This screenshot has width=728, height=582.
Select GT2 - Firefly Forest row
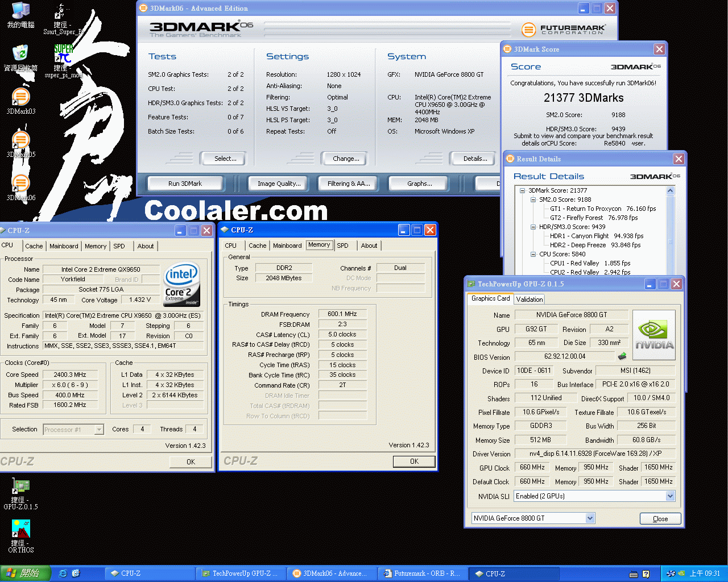(594, 218)
